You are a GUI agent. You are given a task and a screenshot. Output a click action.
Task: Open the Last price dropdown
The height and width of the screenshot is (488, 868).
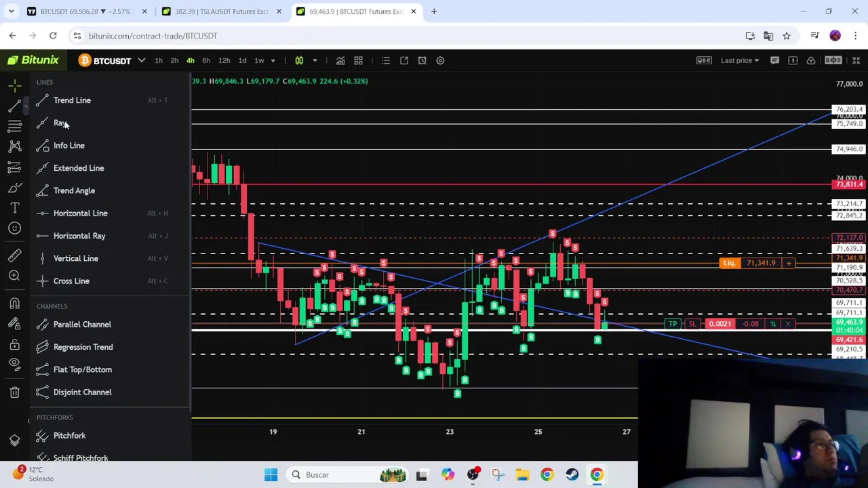coord(740,60)
